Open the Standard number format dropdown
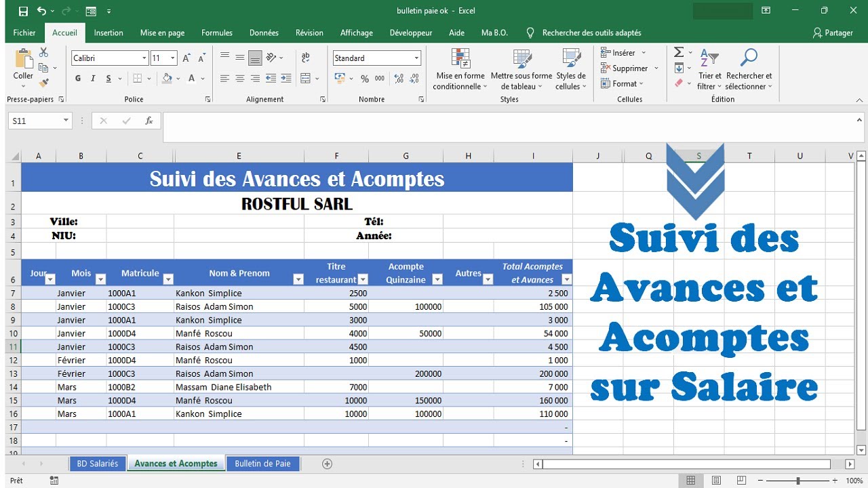 click(417, 58)
